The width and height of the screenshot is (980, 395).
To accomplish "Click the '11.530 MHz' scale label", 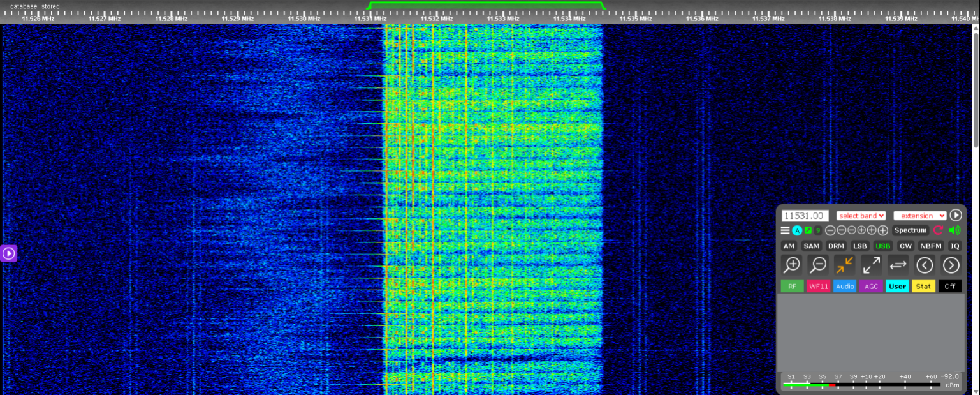I will click(304, 19).
